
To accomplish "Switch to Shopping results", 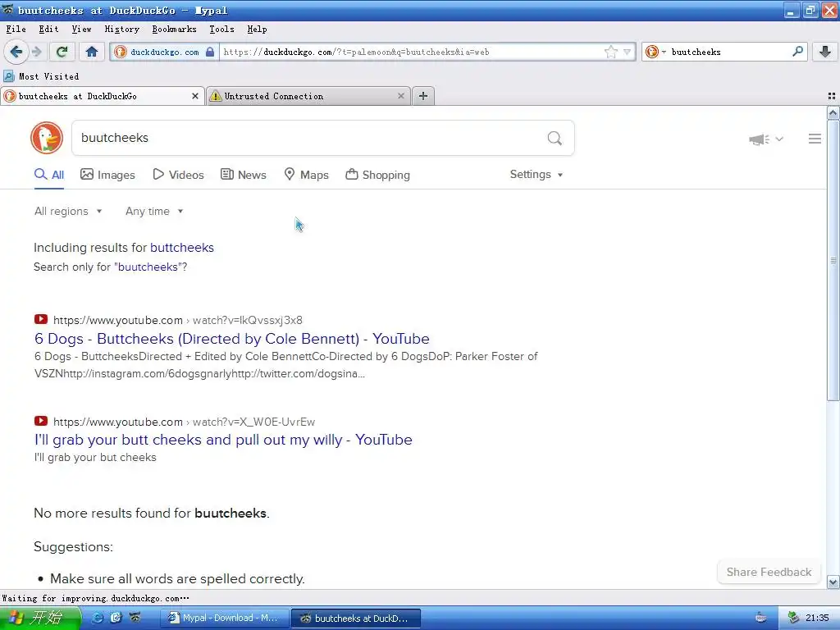I will pos(377,175).
